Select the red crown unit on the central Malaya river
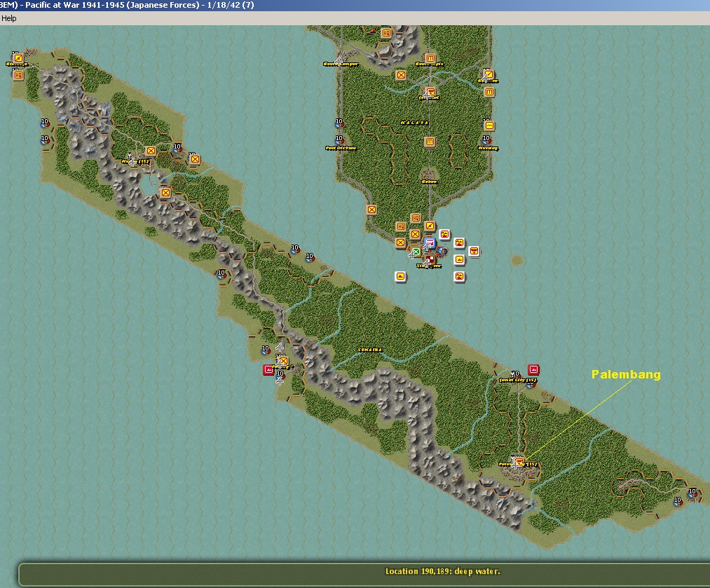Screen dimensions: 710x588 pos(430,93)
